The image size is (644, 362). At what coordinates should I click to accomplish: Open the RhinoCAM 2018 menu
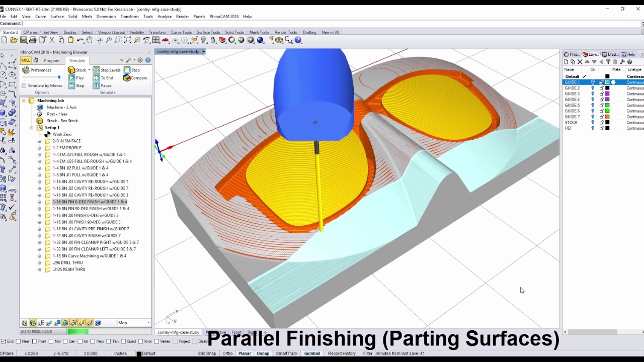[x=224, y=17]
